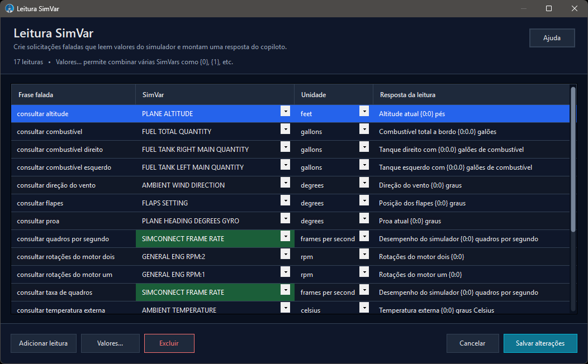
Task: Cancel changes with Cancelar button
Action: pos(472,343)
